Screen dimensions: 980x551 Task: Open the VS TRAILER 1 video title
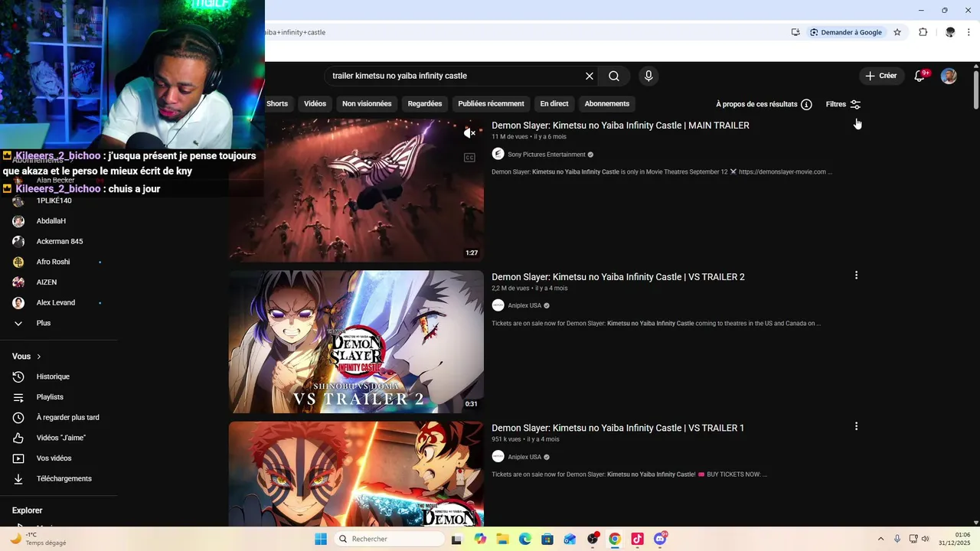[618, 428]
